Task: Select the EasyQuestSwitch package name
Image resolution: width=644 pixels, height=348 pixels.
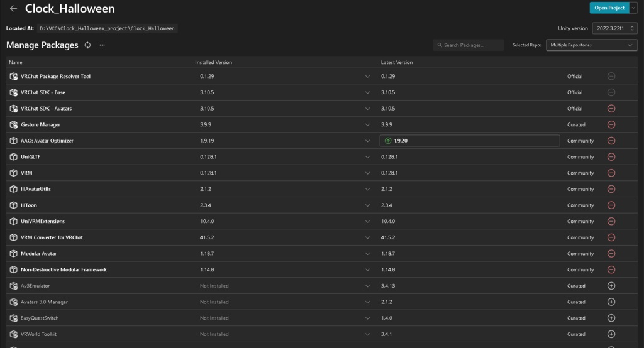Action: coord(40,318)
